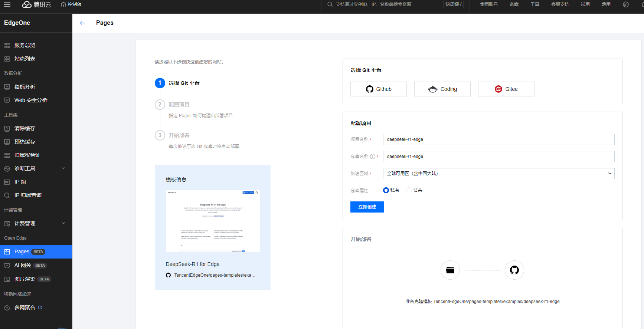Click the 项目名称 input field

tap(498, 139)
